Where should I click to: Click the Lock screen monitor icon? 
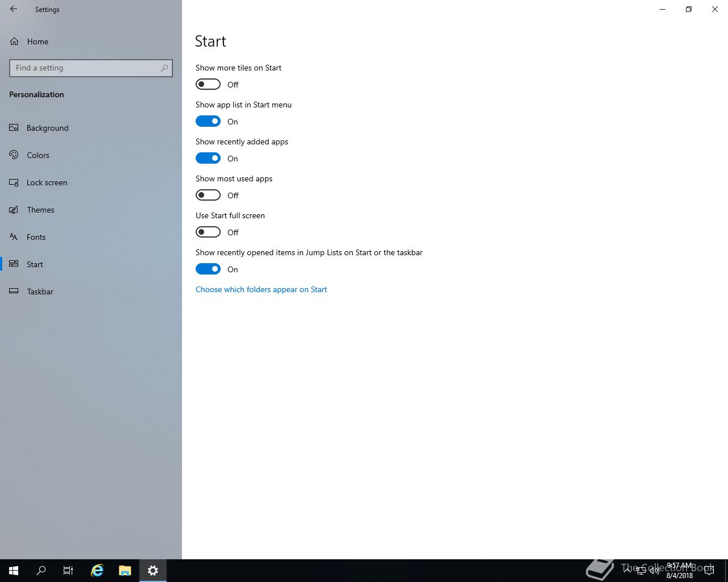click(14, 182)
